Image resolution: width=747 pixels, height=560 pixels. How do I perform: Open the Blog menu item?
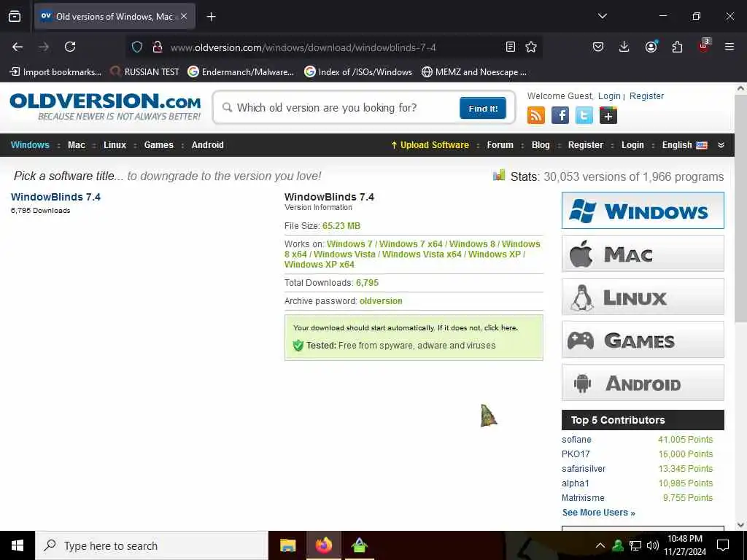[541, 145]
